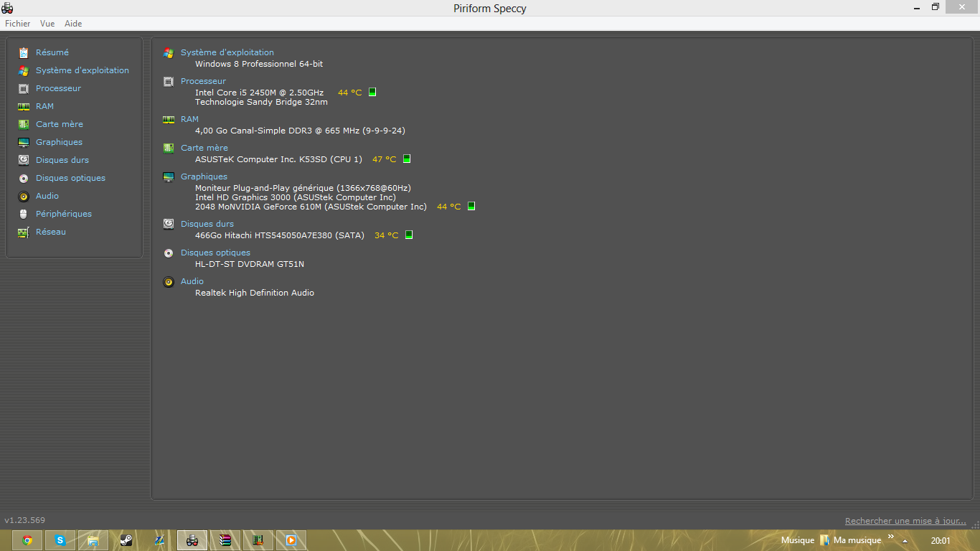Select Système d'exploitation in the left sidebar
This screenshot has height=551, width=980.
click(x=83, y=70)
